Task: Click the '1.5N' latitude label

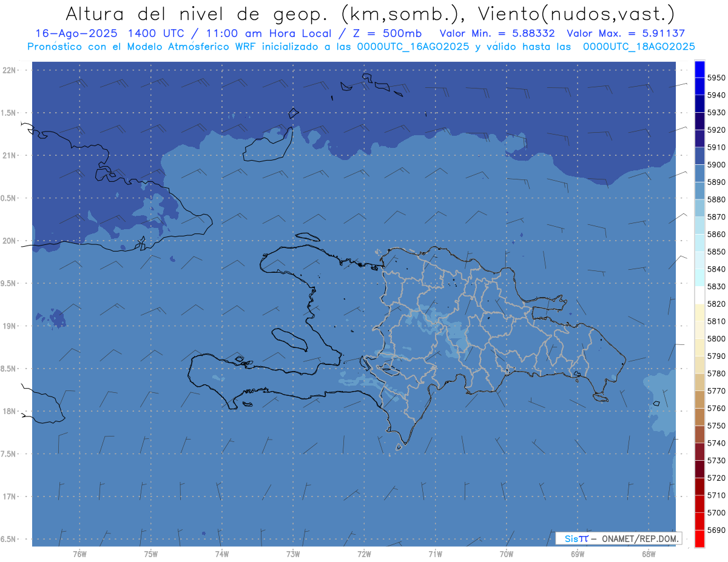Action: click(8, 113)
